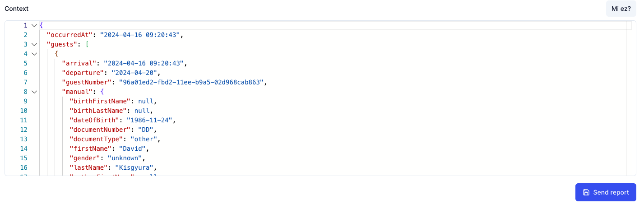Collapse the root object on line 1
This screenshot has height=209, width=644.
[x=34, y=25]
